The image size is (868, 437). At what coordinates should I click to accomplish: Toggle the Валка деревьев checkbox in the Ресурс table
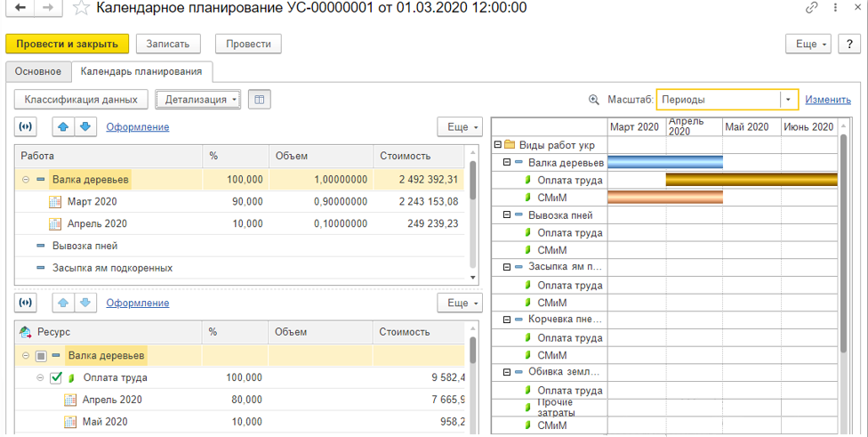pyautogui.click(x=41, y=356)
